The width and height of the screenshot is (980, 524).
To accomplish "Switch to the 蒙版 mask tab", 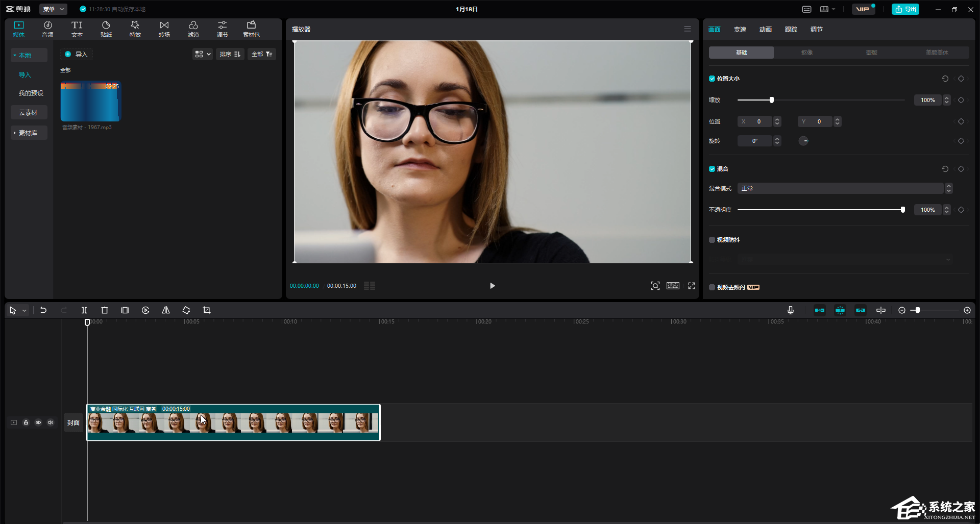I will point(872,53).
